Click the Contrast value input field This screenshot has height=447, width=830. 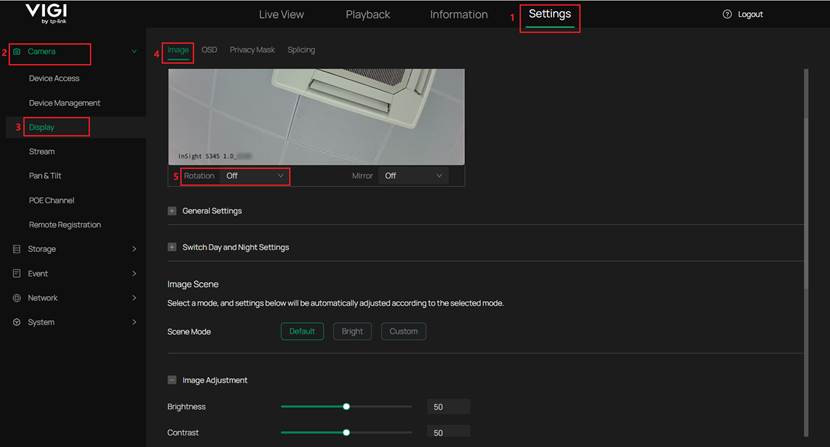point(447,432)
